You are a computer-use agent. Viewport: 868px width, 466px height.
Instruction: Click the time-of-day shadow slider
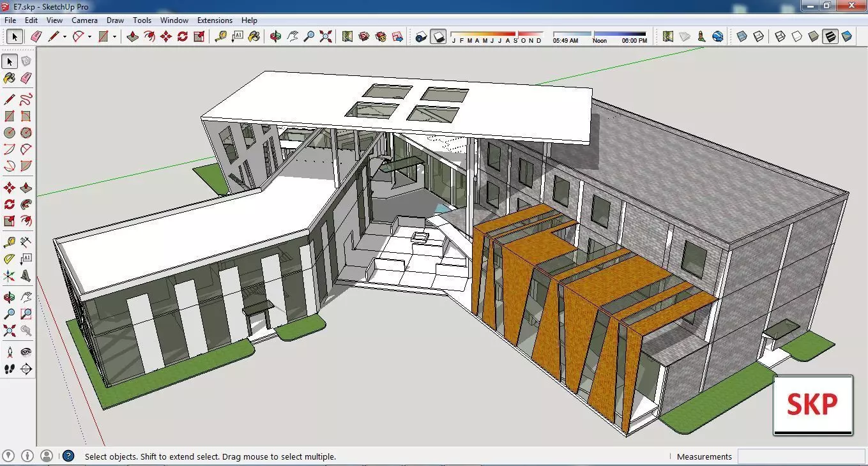[600, 34]
